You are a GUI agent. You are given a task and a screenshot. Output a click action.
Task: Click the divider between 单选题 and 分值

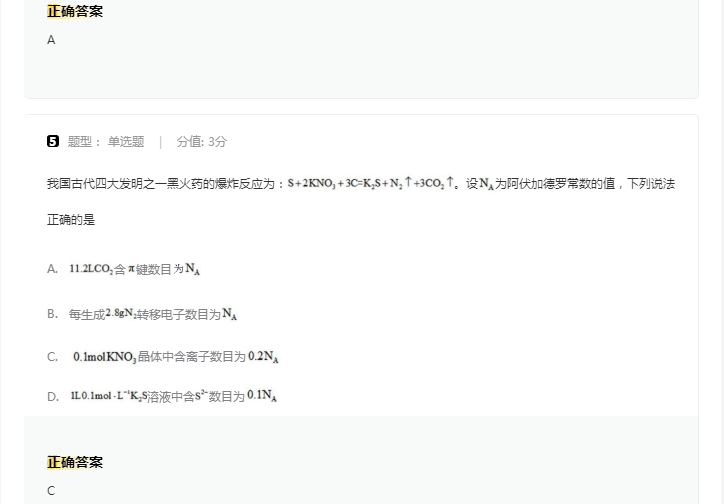coord(160,142)
